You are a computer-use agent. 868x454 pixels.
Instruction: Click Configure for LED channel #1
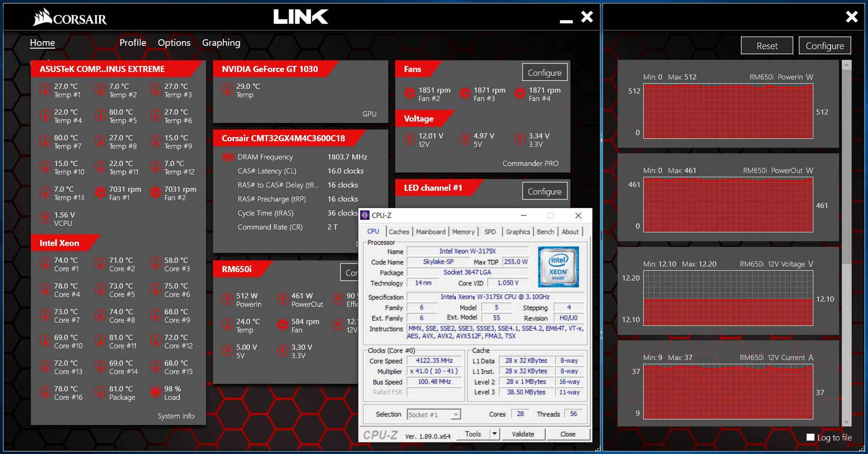click(545, 191)
